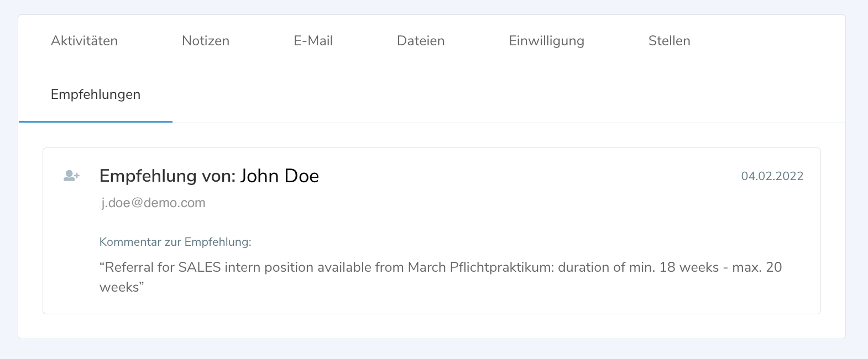Image resolution: width=868 pixels, height=359 pixels.
Task: Click the j.doe@demo.com email address
Action: [x=153, y=203]
